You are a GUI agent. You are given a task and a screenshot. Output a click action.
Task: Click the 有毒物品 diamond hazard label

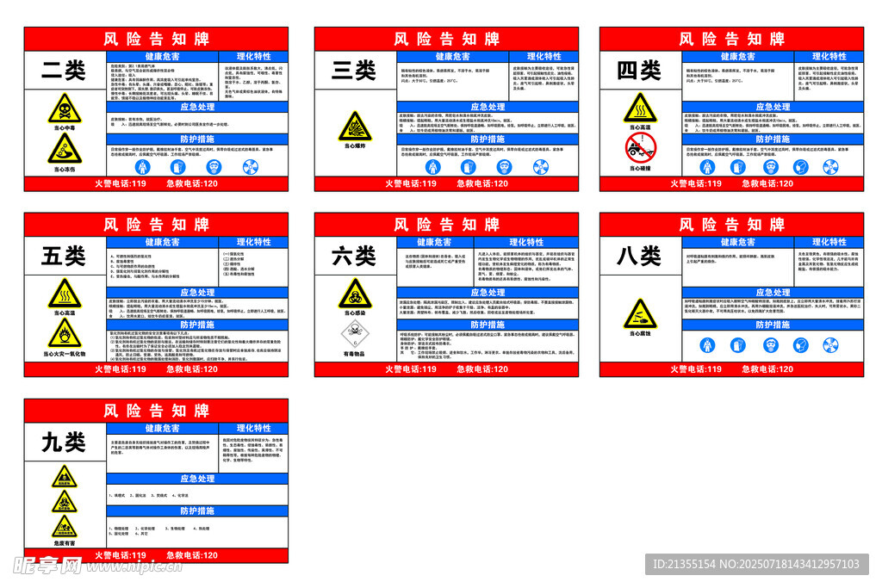pyautogui.click(x=355, y=333)
